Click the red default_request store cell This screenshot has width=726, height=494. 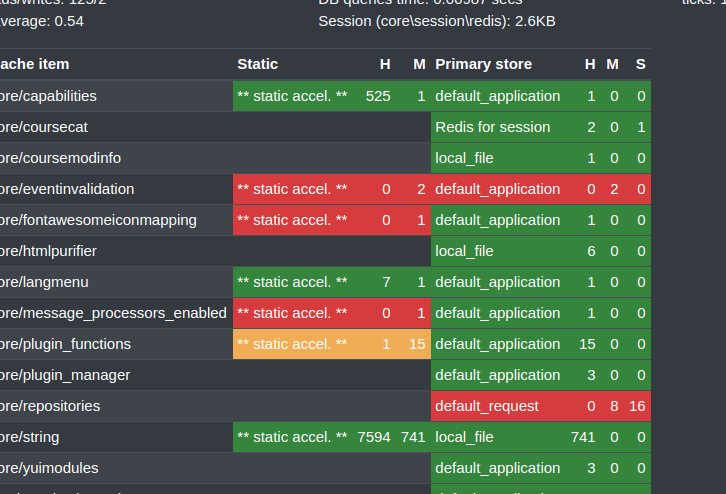540,406
